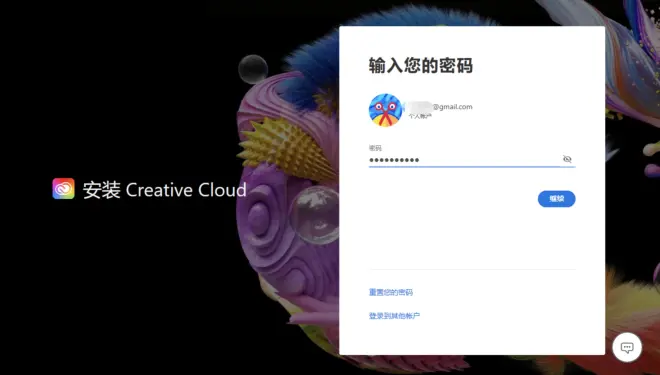
Task: Click the 安装 Creative Cloud title text
Action: point(165,190)
